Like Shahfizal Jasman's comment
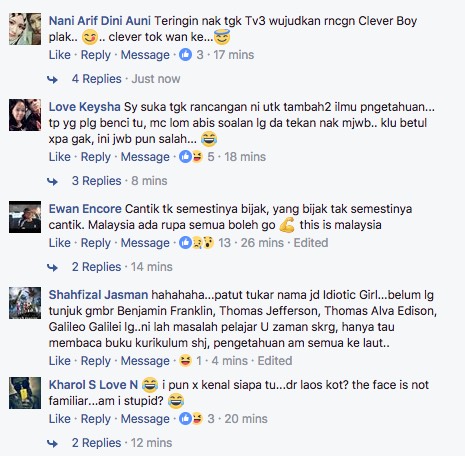Image resolution: width=465 pixels, height=456 pixels. pyautogui.click(x=60, y=361)
